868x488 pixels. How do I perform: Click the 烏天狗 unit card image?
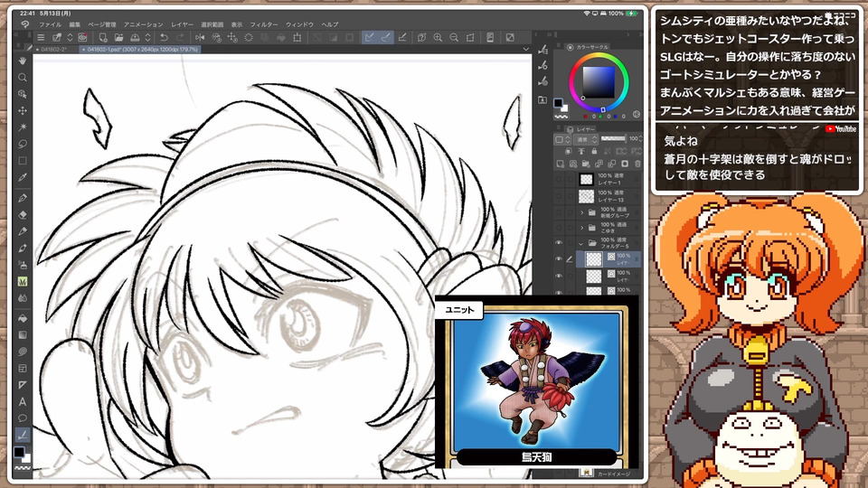[536, 380]
